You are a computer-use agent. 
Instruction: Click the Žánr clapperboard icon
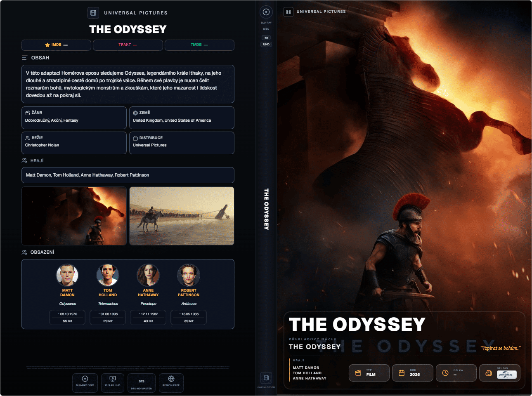(x=28, y=113)
